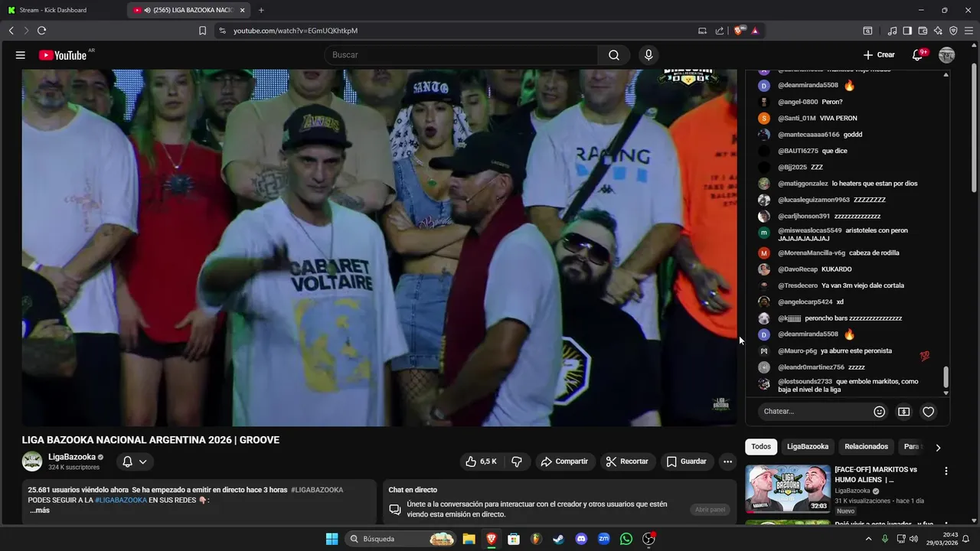Jump chat up with scrollbar up arrow
Screen dimensions: 980x551
coord(946,75)
